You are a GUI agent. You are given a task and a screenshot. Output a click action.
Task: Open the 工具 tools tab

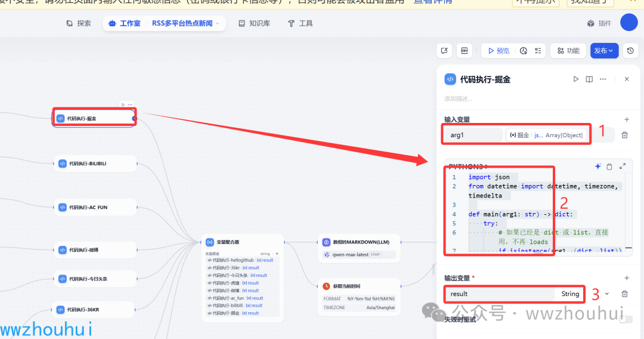click(300, 23)
